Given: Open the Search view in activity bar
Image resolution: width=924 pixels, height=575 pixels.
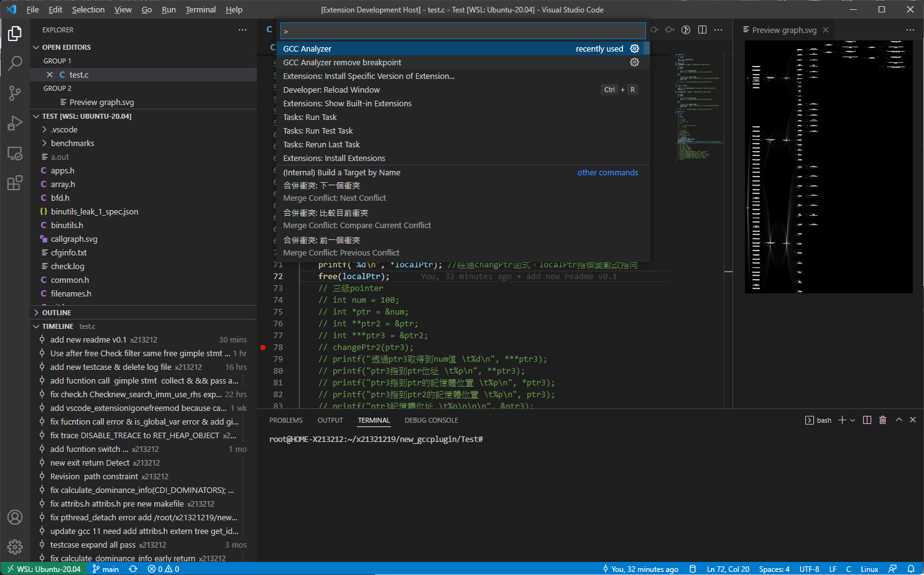Looking at the screenshot, I should point(15,63).
